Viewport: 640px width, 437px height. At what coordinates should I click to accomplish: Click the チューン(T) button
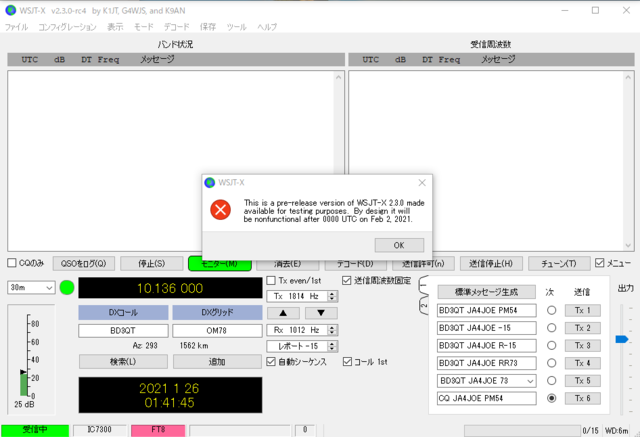point(559,264)
